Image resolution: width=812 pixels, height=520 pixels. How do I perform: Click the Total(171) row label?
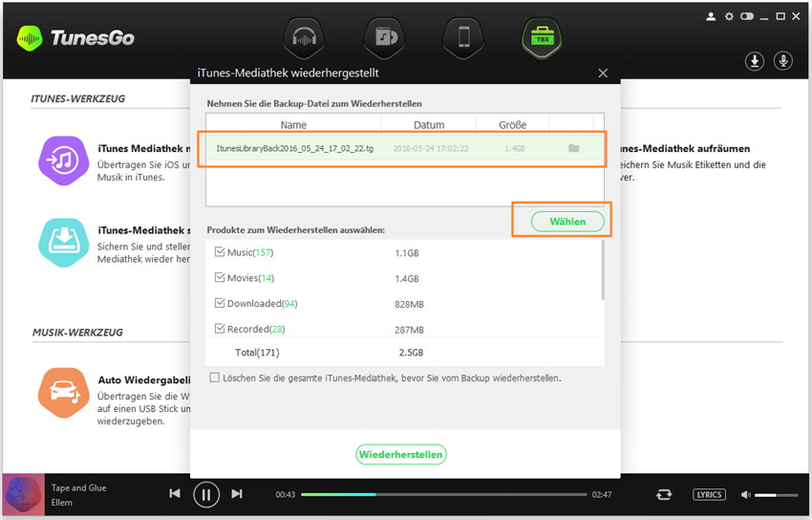pos(257,352)
